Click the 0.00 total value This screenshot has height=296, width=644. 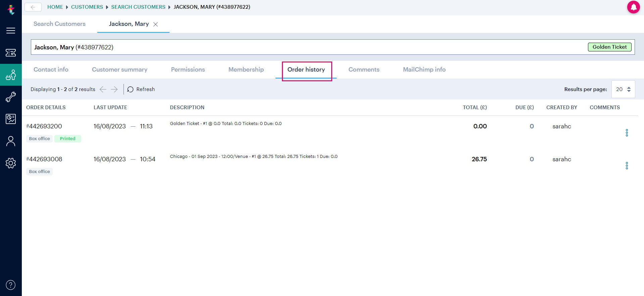[x=480, y=126]
